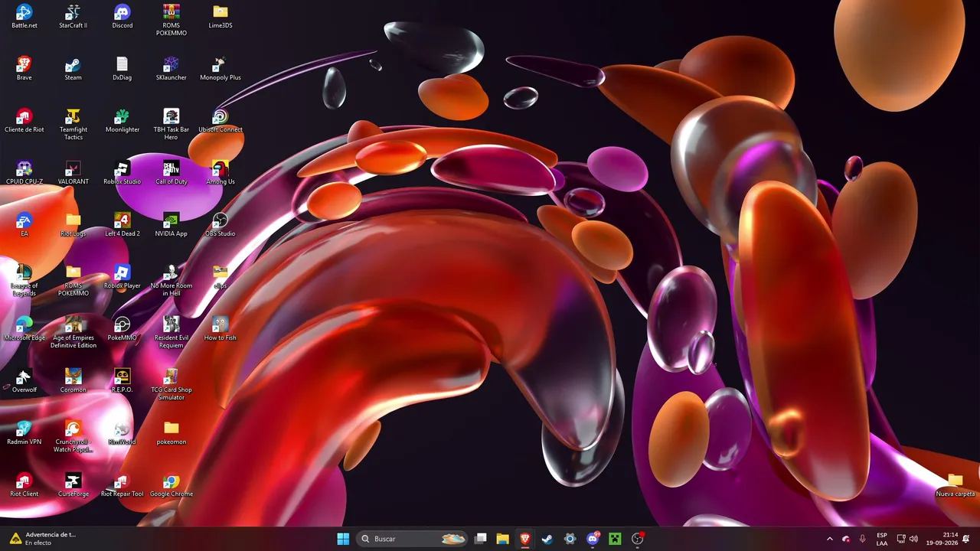Click the Minecraft creeper taskbar icon
This screenshot has width=980, height=551.
tap(614, 539)
